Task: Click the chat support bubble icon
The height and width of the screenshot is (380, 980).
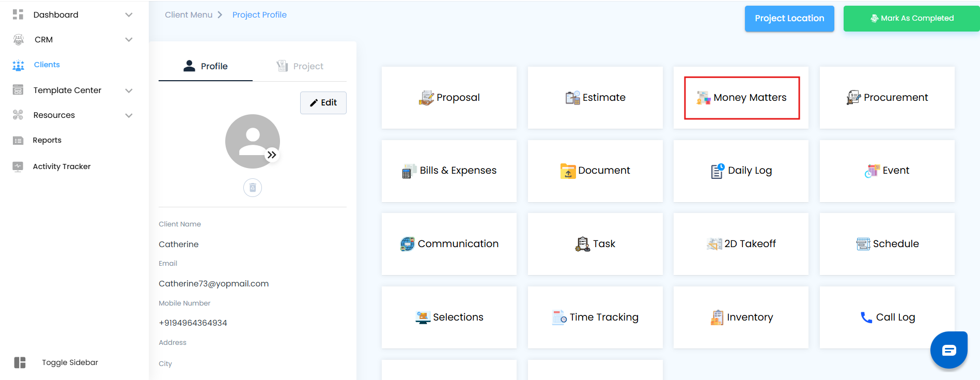Action: 948,351
